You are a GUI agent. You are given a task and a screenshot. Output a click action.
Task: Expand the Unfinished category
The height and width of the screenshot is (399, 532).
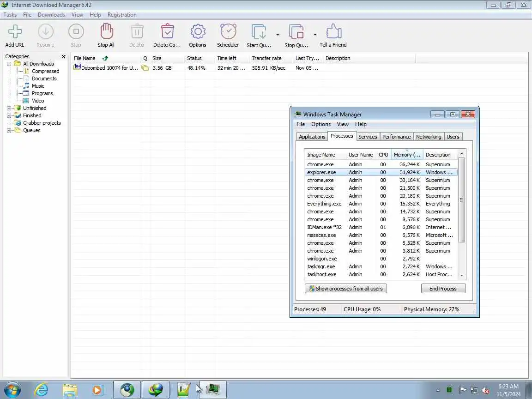9,108
